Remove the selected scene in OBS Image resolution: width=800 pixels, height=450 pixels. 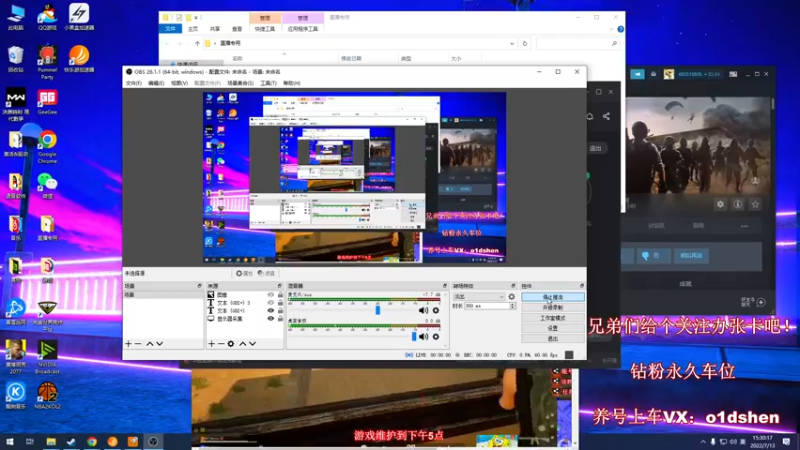(138, 344)
